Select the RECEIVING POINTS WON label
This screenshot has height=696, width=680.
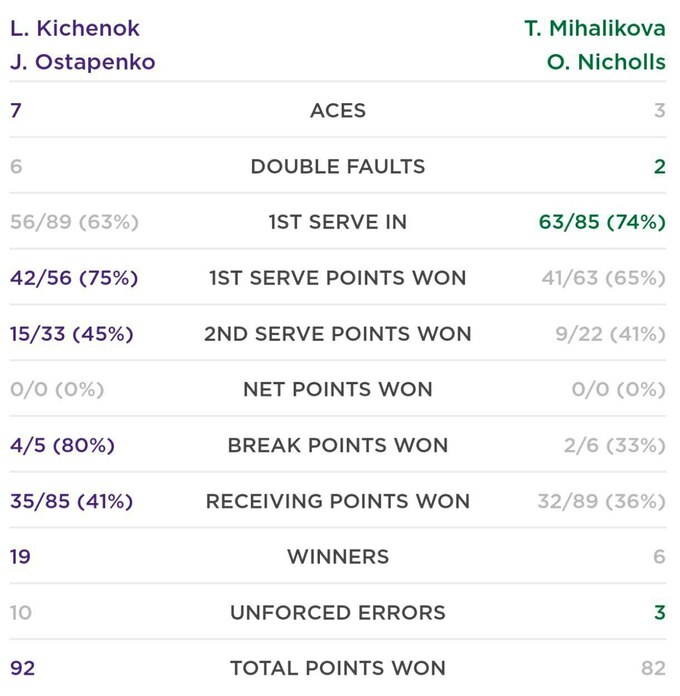point(338,501)
